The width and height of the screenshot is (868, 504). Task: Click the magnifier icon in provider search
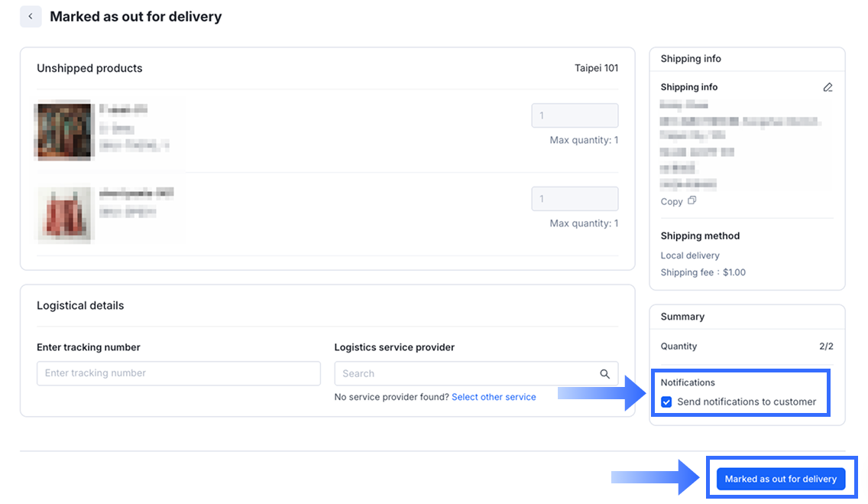tap(604, 374)
